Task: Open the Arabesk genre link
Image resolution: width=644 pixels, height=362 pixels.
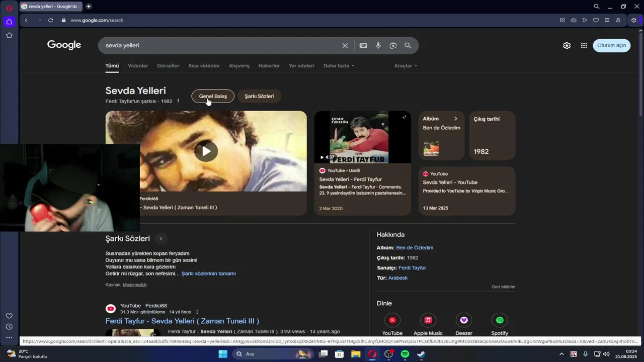Action: (398, 278)
